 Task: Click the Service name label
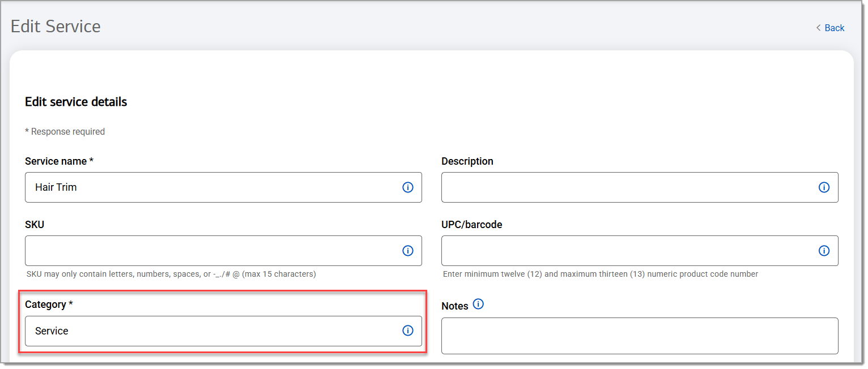coord(59,161)
